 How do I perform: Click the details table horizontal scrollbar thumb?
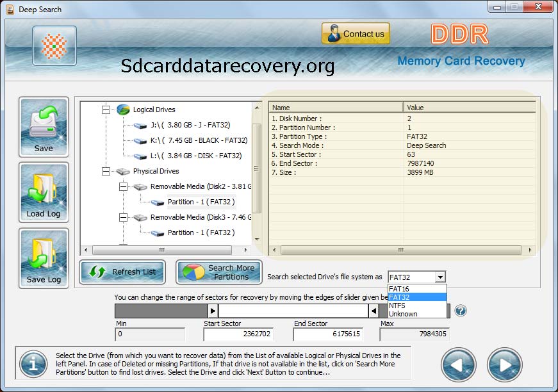click(x=400, y=250)
